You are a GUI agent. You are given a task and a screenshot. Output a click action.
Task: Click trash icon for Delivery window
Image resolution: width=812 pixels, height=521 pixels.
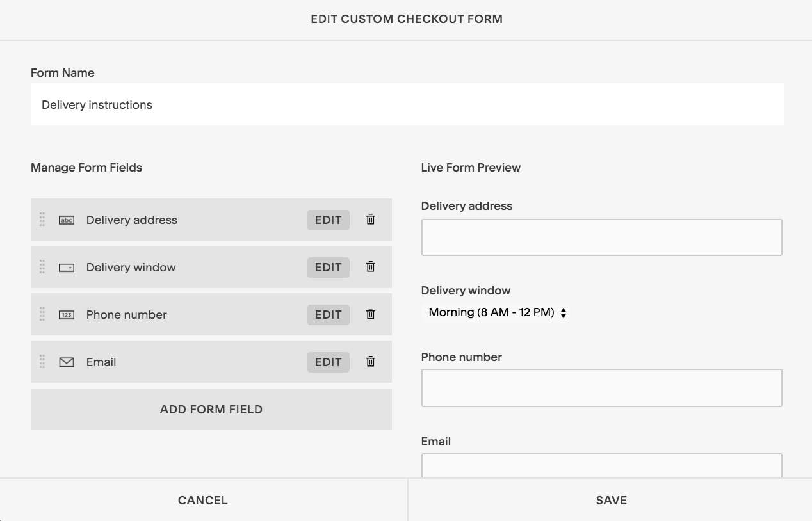(x=370, y=267)
